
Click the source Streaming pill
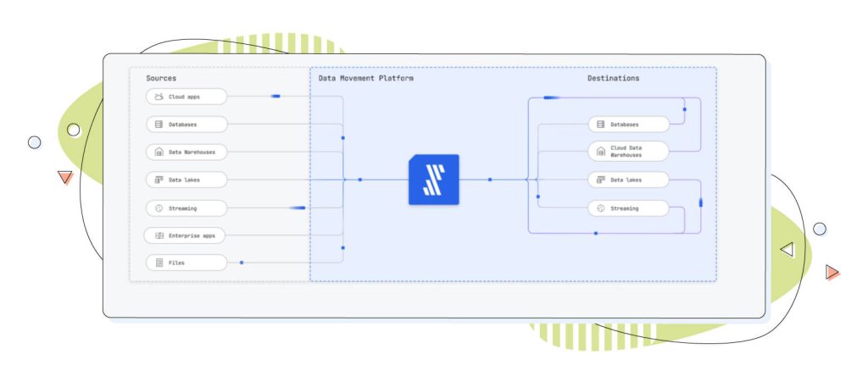(x=186, y=208)
